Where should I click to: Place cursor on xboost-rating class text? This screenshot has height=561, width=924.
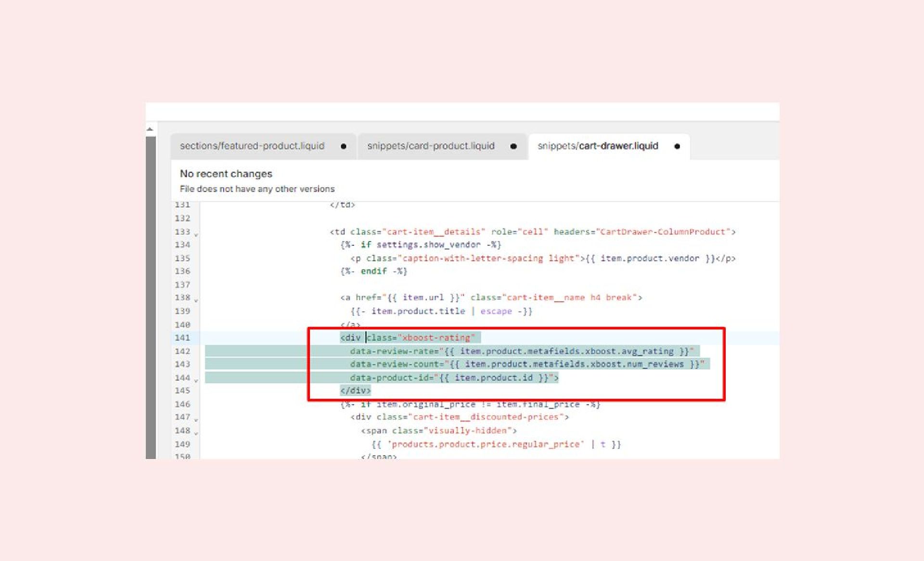436,338
